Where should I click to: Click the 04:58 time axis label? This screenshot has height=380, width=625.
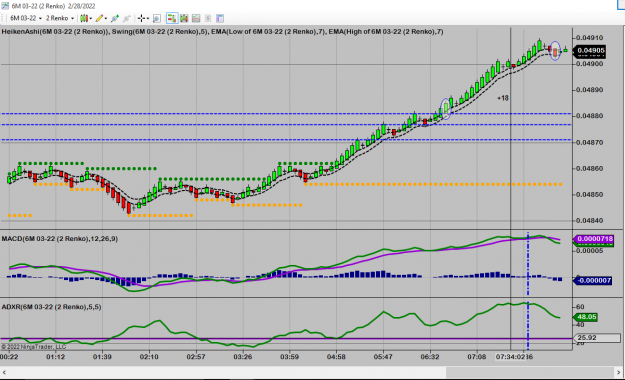click(x=336, y=357)
